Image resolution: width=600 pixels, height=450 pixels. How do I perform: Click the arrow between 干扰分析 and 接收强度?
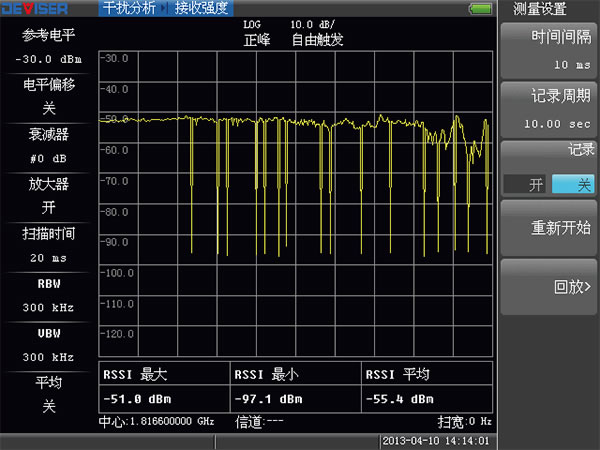(x=165, y=9)
